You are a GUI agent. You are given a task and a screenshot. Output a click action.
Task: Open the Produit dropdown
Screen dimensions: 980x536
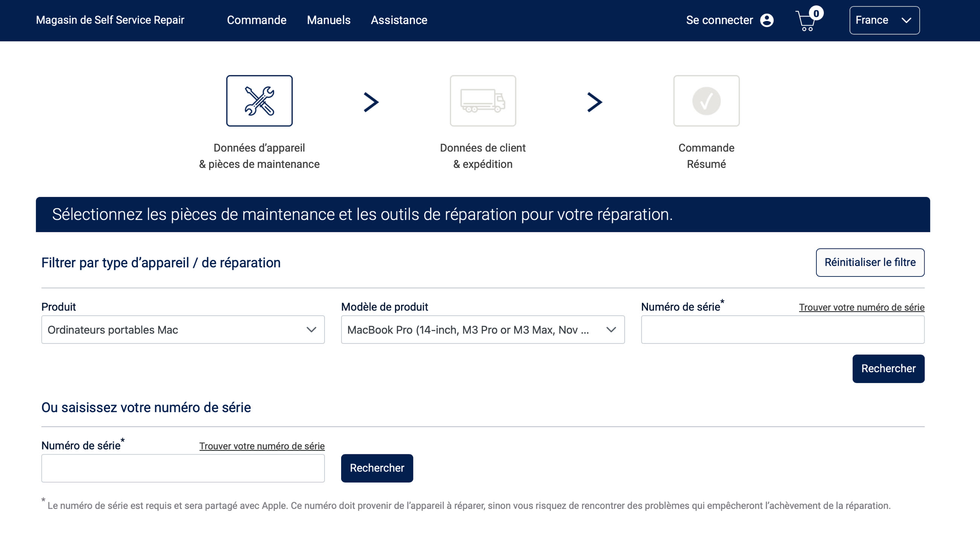point(183,330)
